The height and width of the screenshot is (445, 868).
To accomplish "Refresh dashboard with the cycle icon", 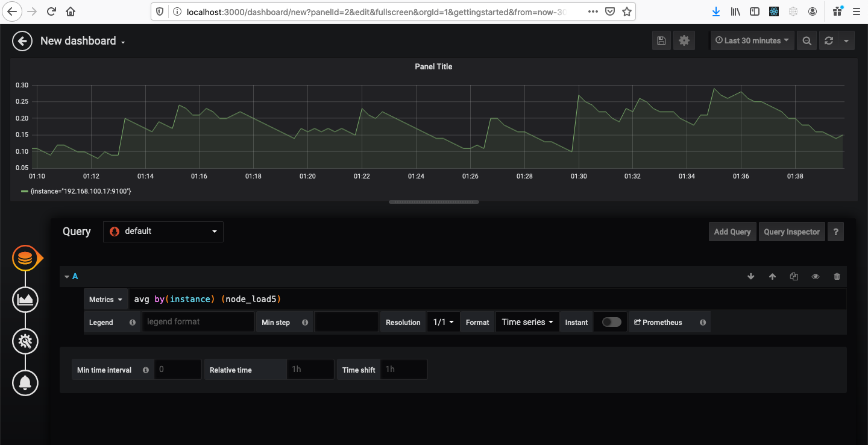I will click(x=829, y=40).
